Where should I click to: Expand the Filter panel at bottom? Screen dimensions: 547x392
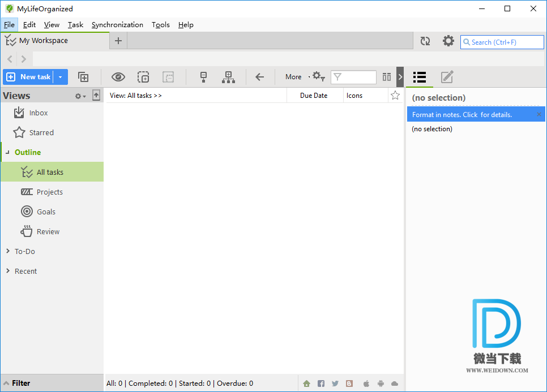52,383
